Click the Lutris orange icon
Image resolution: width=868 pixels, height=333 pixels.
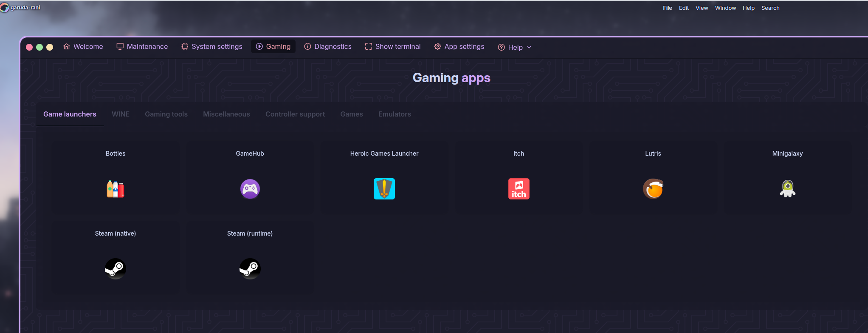(653, 189)
